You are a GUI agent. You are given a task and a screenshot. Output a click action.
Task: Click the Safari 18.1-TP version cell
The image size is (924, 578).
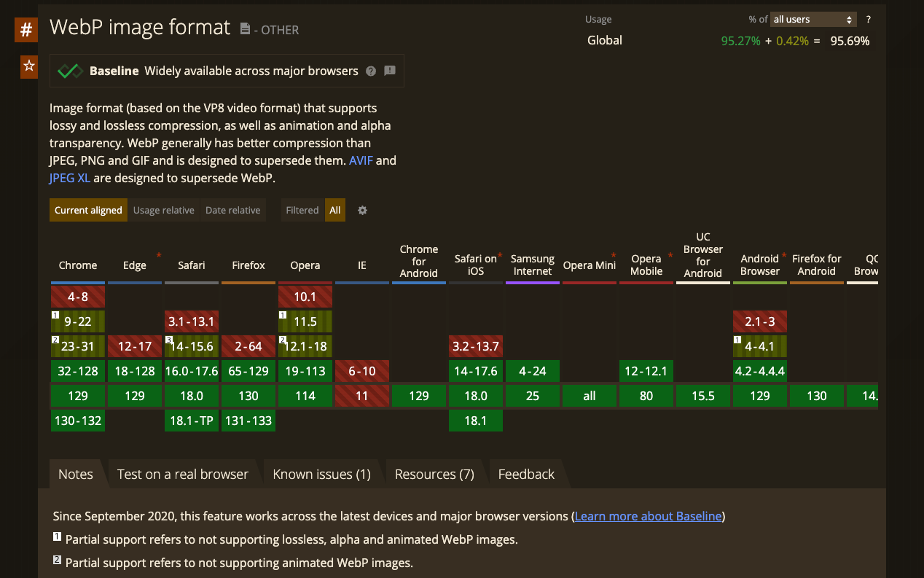coord(192,421)
